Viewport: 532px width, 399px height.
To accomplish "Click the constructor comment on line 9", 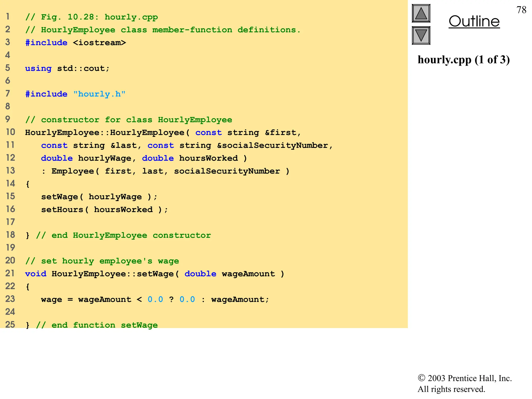I will pos(129,120).
